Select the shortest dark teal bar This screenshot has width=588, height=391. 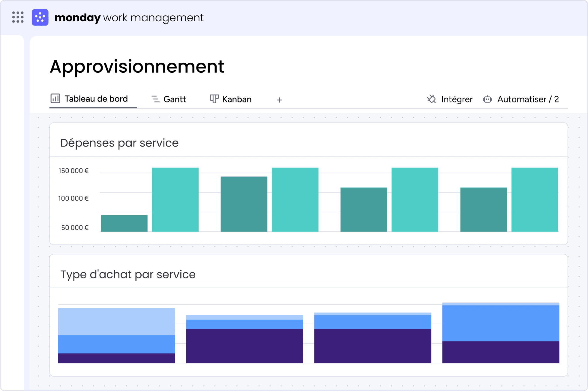point(124,223)
